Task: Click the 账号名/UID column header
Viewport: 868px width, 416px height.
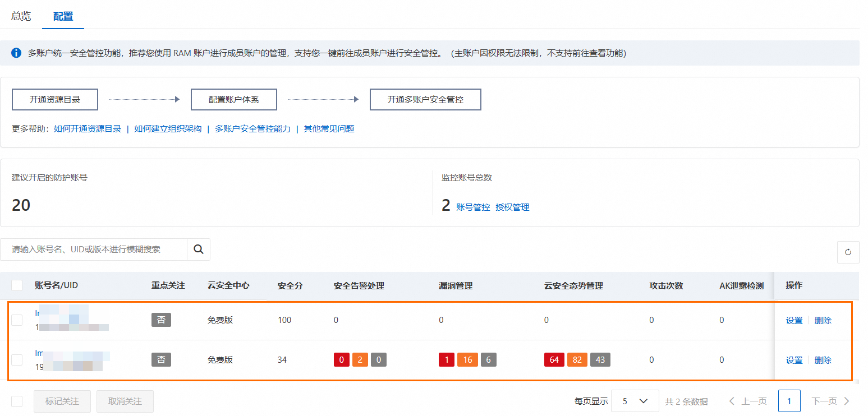Action: (56, 285)
